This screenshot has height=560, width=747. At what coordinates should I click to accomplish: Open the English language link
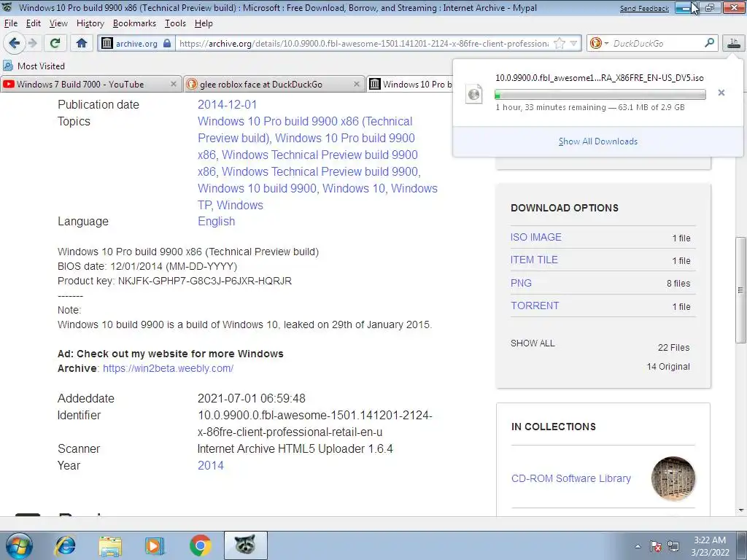(216, 222)
